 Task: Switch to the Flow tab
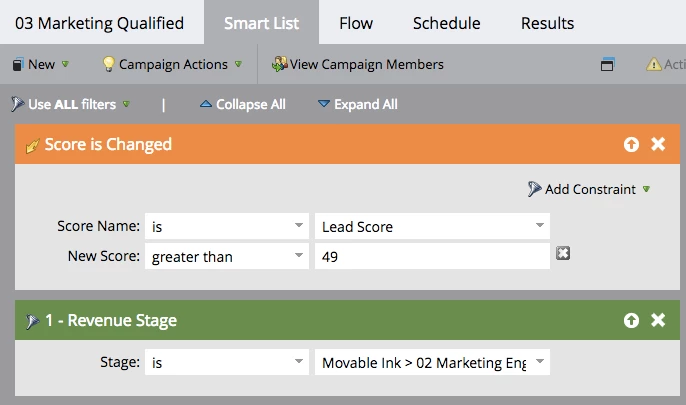[x=356, y=23]
